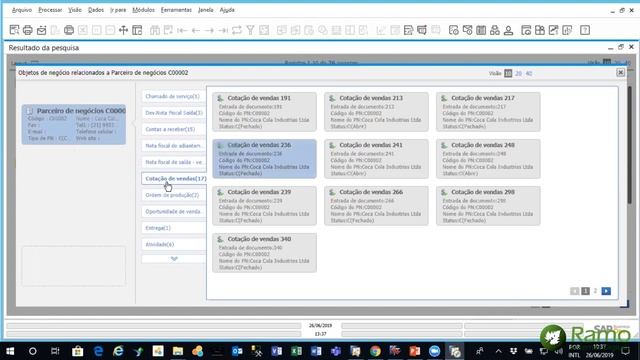
Task: Expand more categories with down chevron
Action: coord(174,259)
